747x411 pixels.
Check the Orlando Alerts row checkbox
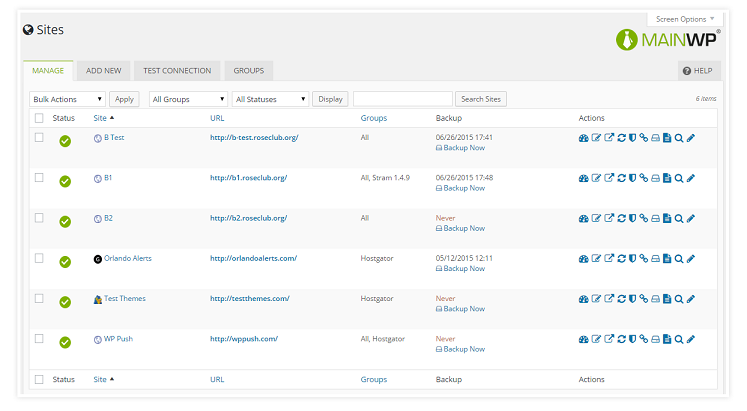(39, 258)
